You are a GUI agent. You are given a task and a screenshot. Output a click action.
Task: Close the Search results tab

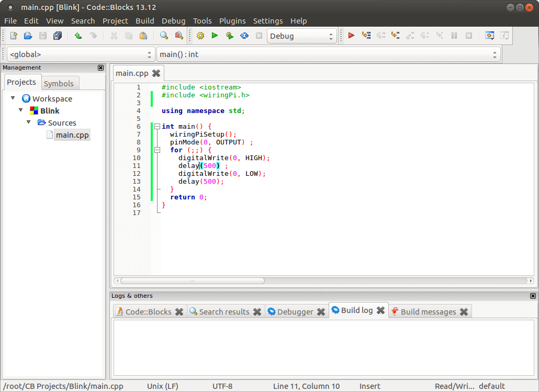[x=257, y=312]
